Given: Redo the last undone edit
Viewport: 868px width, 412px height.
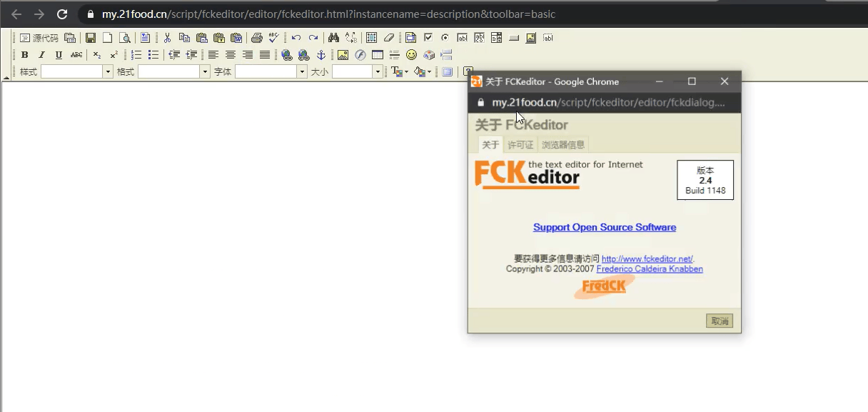Looking at the screenshot, I should tap(313, 38).
